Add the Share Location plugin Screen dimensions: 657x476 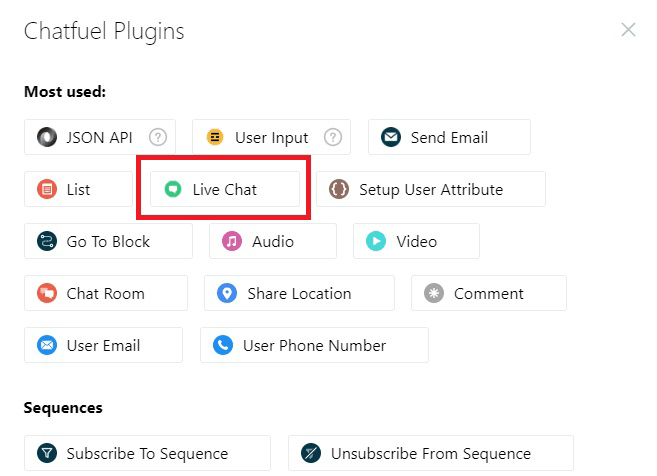pos(299,293)
